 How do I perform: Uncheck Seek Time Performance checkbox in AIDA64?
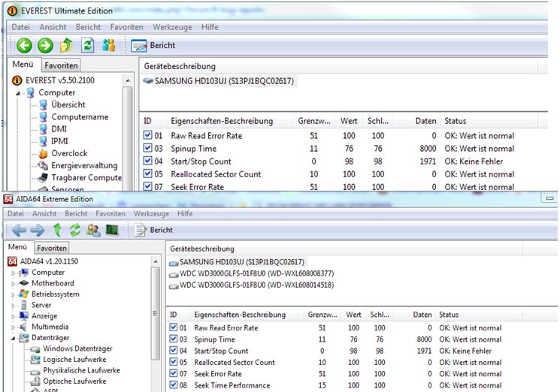point(174,385)
